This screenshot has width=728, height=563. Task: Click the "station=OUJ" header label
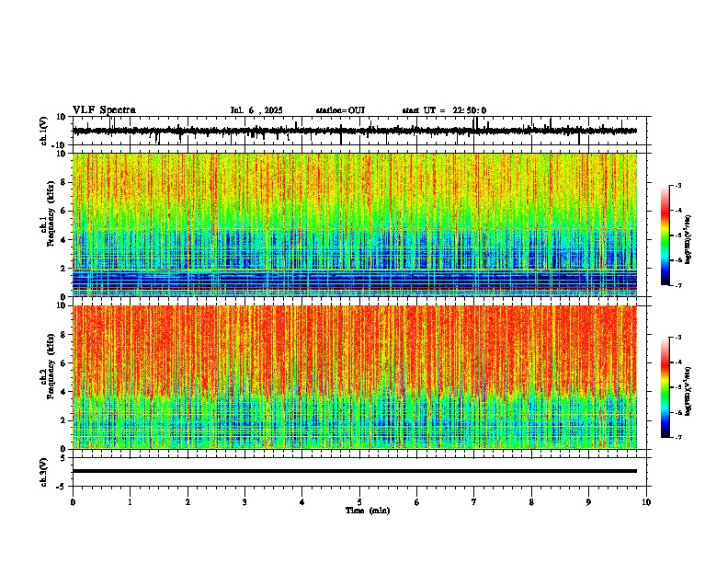[340, 110]
